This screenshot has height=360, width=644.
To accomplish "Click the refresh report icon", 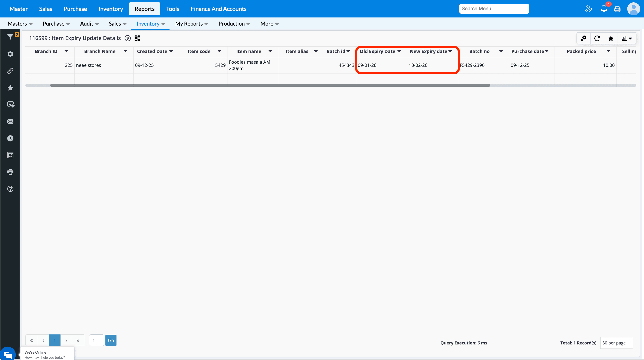I will 597,38.
